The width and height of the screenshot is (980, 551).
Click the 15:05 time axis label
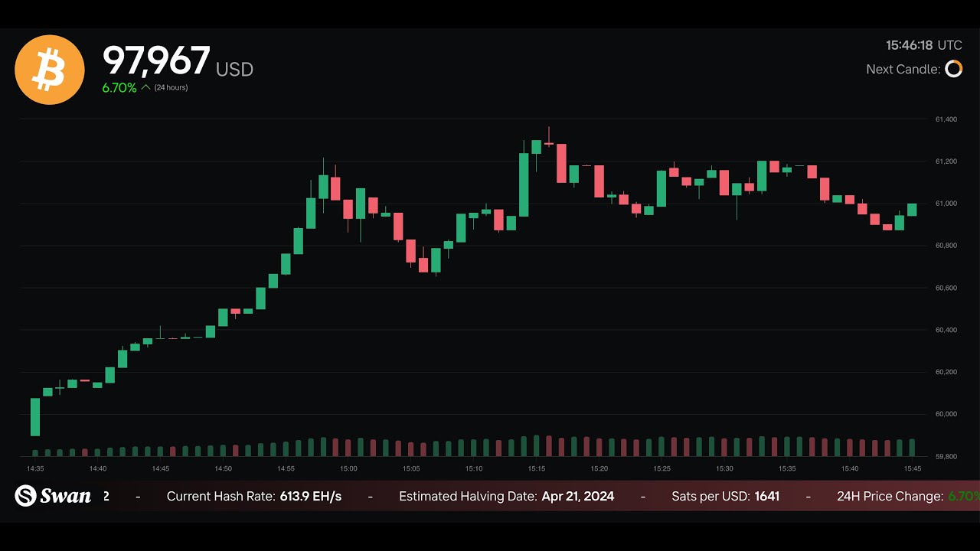point(411,468)
